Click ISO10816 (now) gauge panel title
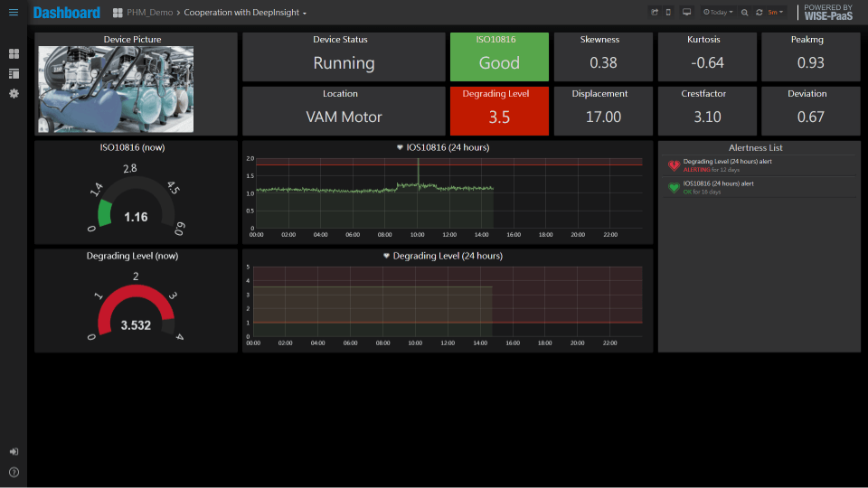Viewport: 868px width, 488px height. coord(132,147)
